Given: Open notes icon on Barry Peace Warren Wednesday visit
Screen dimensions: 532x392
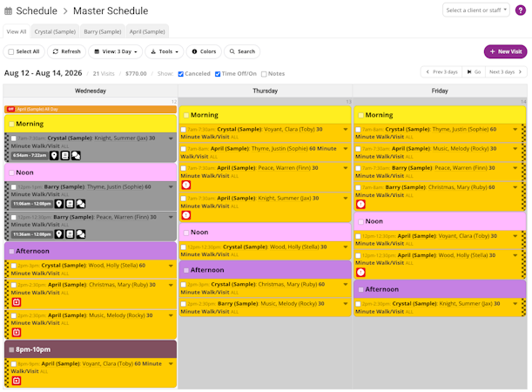Looking at the screenshot, I should click(70, 233).
